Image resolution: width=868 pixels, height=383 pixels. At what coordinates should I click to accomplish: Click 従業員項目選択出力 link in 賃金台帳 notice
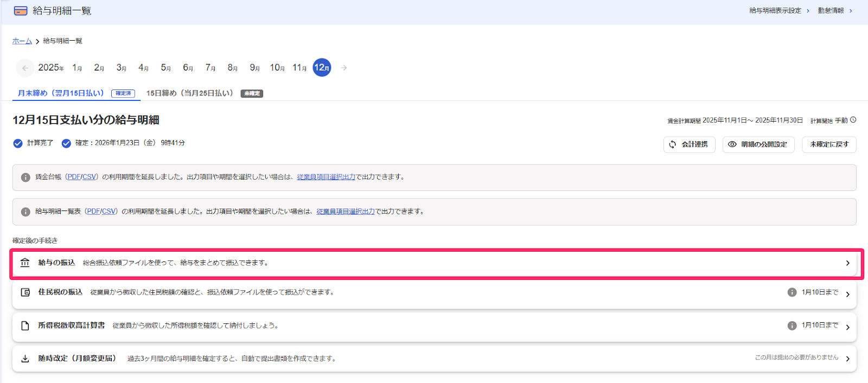pos(326,177)
